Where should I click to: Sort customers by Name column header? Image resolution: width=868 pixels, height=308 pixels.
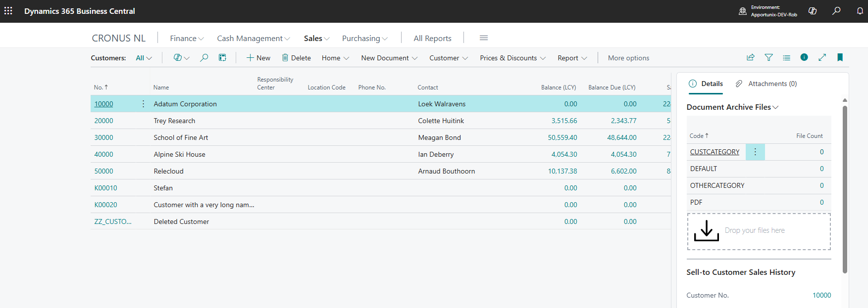tap(161, 88)
